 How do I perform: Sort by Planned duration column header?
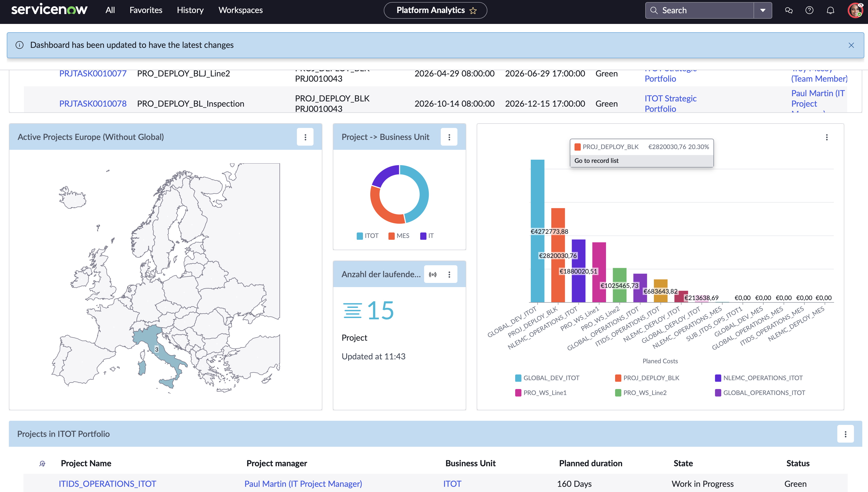pyautogui.click(x=590, y=464)
